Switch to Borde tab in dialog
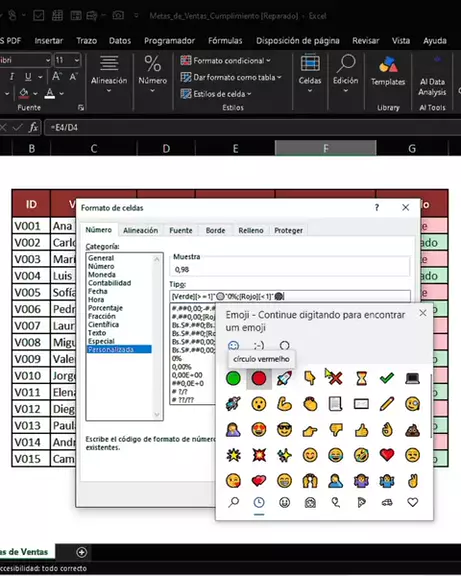Screen dimensions: 461x576 click(x=215, y=230)
